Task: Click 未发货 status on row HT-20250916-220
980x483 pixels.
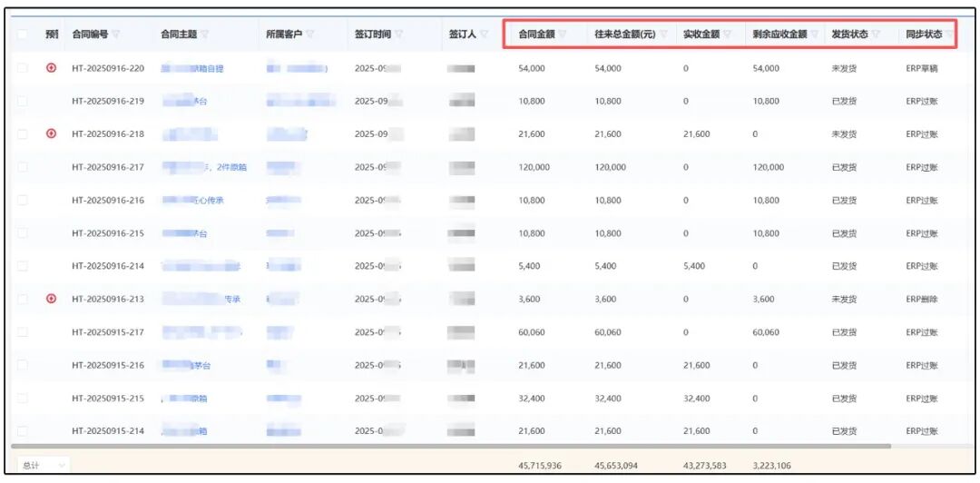Action: [845, 68]
